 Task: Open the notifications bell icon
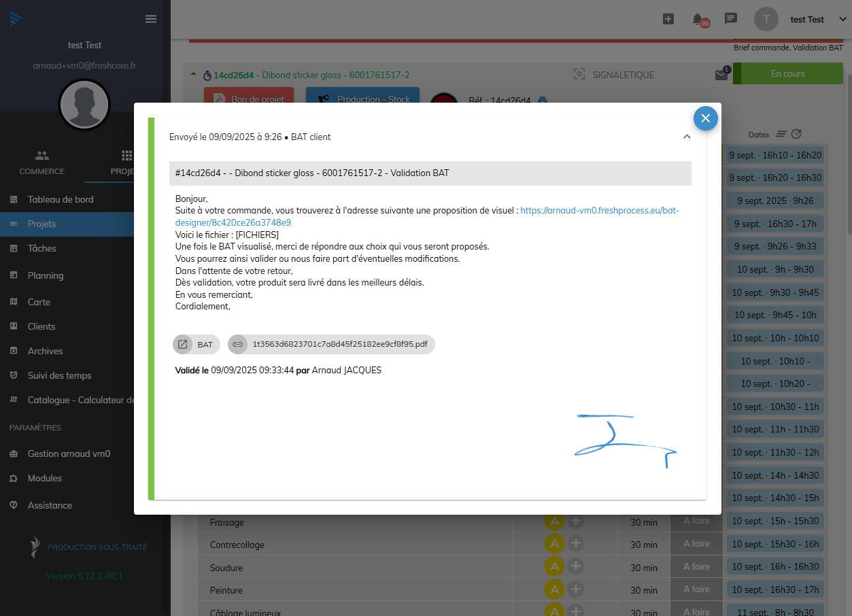(698, 19)
